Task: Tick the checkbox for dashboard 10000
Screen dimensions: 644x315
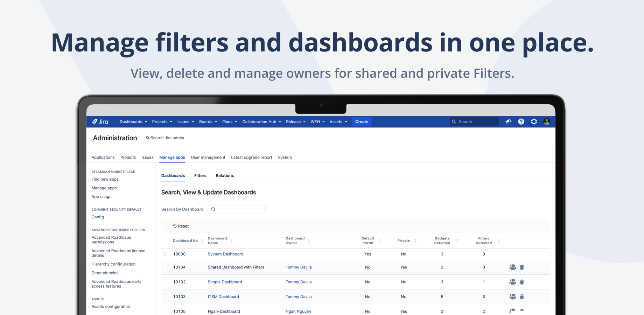Action: 165,254
